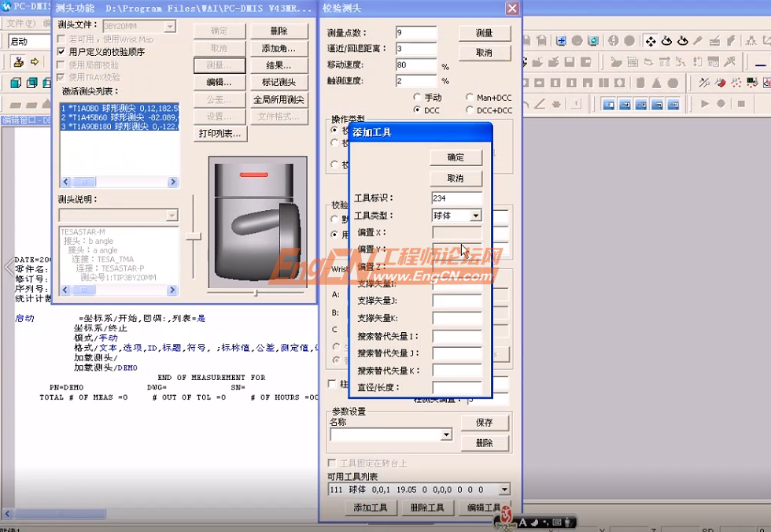Click the round record icon beside play
The width and height of the screenshot is (771, 532).
tap(721, 104)
